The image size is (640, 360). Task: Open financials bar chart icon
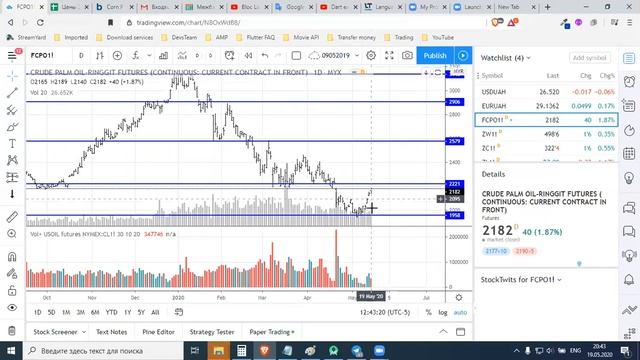click(x=163, y=56)
